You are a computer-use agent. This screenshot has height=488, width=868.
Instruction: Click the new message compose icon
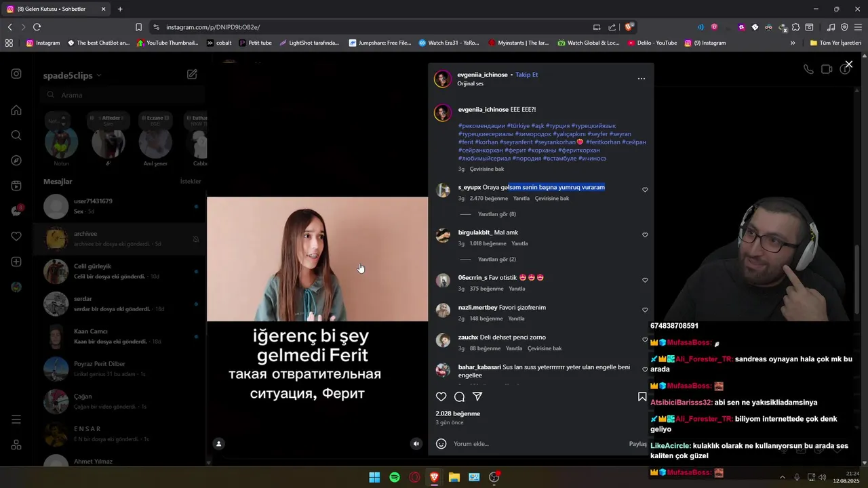tap(192, 75)
